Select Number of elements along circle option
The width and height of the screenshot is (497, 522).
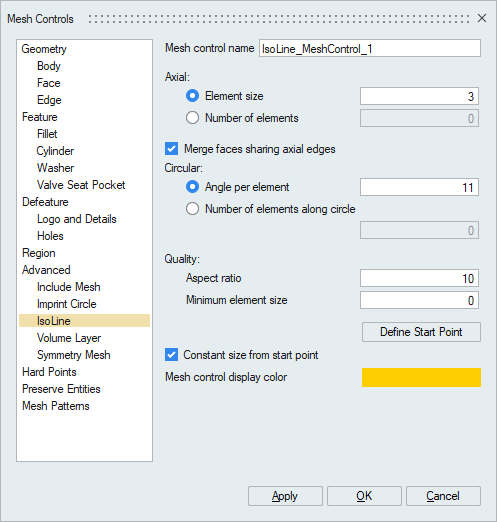point(192,209)
